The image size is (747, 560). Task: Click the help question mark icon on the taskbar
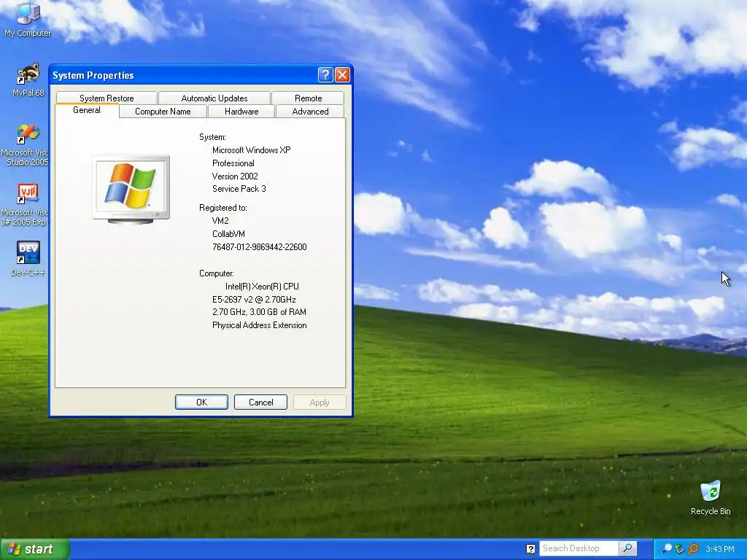tap(530, 549)
